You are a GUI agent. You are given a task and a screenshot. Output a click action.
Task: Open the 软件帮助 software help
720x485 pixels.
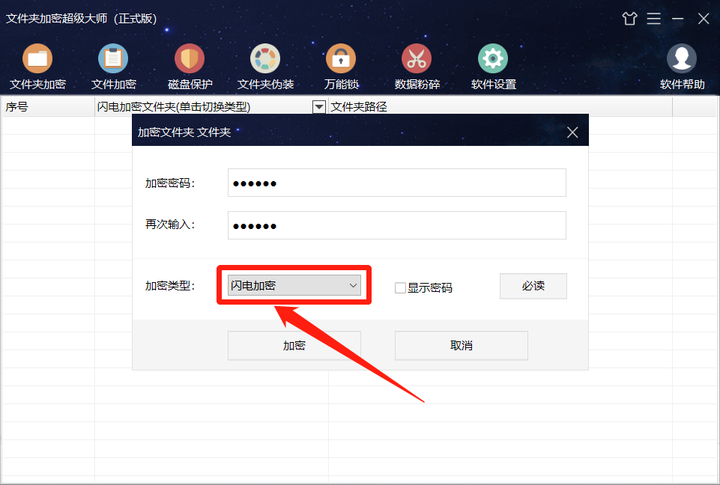pyautogui.click(x=682, y=67)
